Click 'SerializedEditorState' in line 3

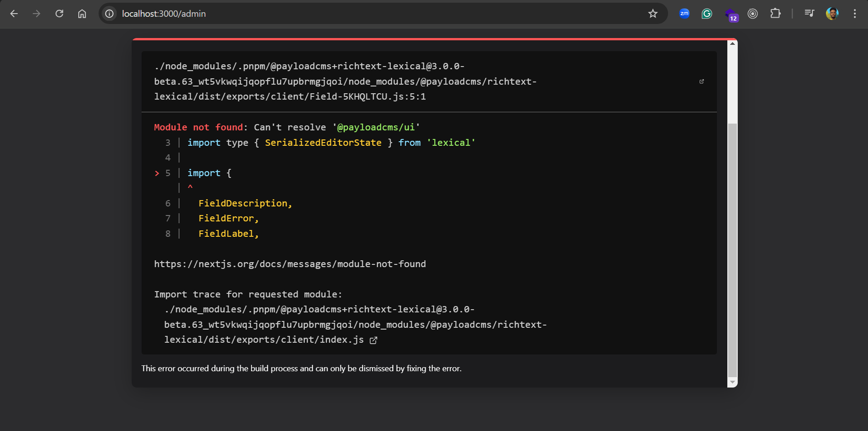click(x=323, y=143)
